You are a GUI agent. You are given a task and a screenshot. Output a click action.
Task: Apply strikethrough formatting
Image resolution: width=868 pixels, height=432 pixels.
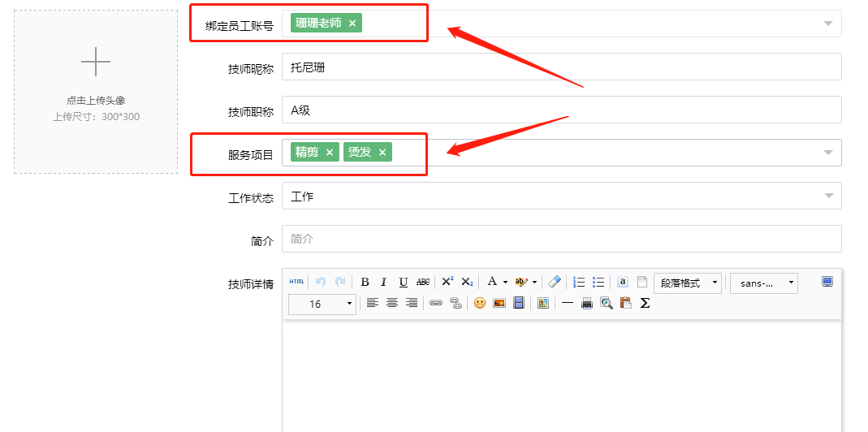pos(423,282)
